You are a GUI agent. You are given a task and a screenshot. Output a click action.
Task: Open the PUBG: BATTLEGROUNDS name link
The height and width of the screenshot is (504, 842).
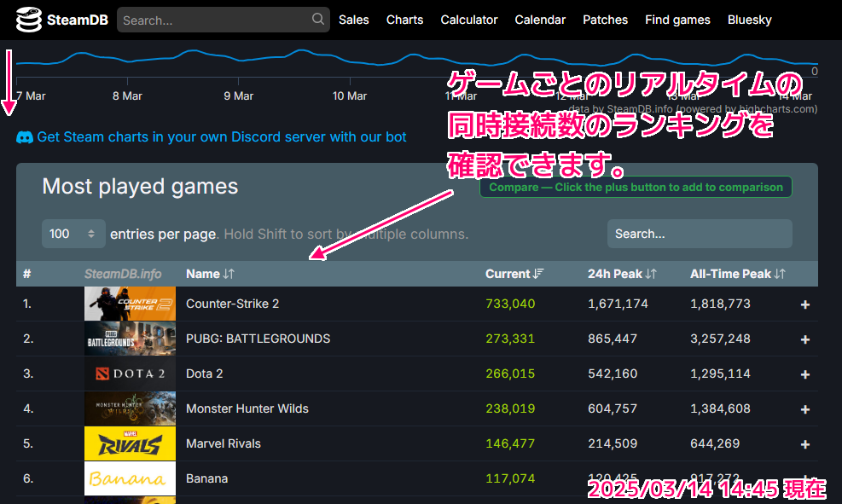[258, 339]
